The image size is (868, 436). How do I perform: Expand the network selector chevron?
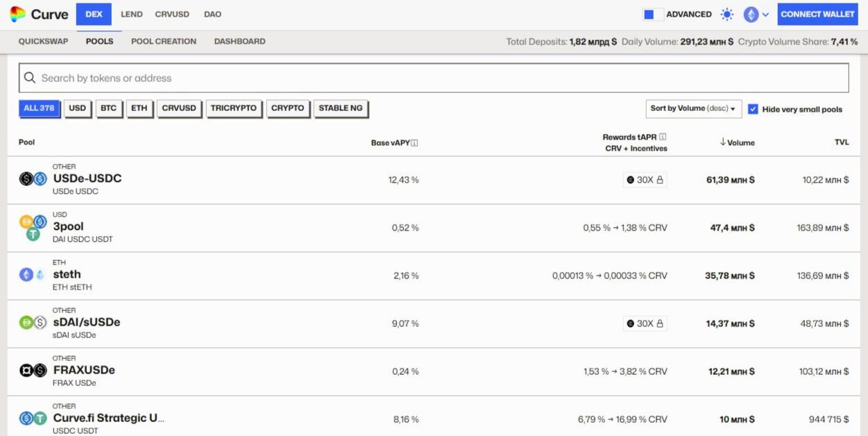[765, 14]
